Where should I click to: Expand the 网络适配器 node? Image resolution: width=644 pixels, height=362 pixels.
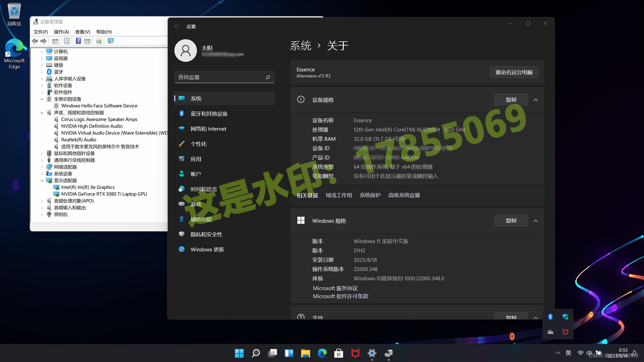[42, 167]
